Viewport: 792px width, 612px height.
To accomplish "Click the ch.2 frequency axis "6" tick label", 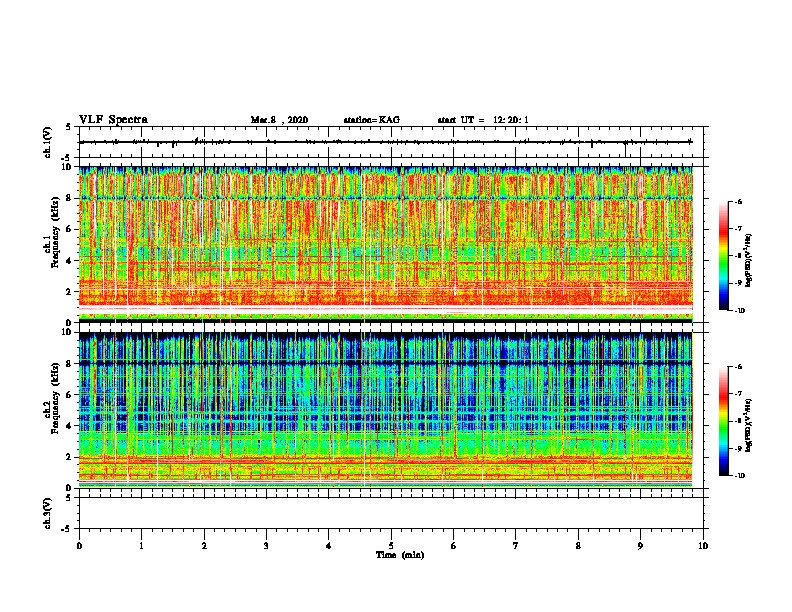I will pyautogui.click(x=70, y=395).
